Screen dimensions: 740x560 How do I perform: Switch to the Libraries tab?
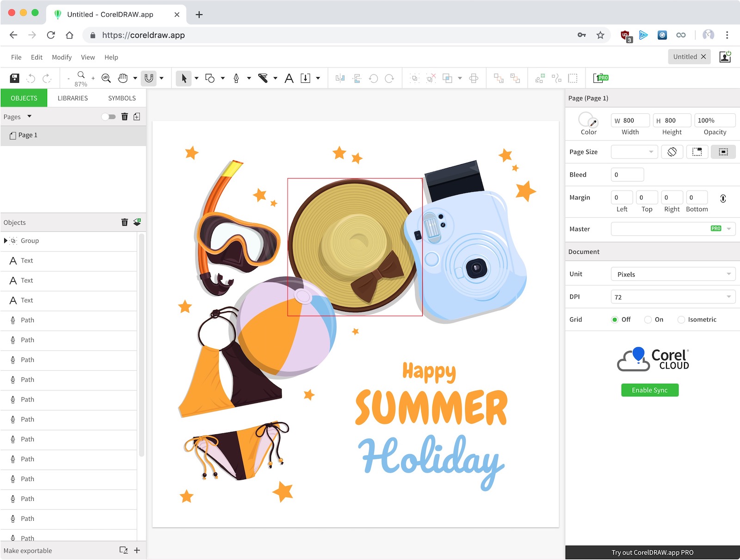(x=73, y=98)
